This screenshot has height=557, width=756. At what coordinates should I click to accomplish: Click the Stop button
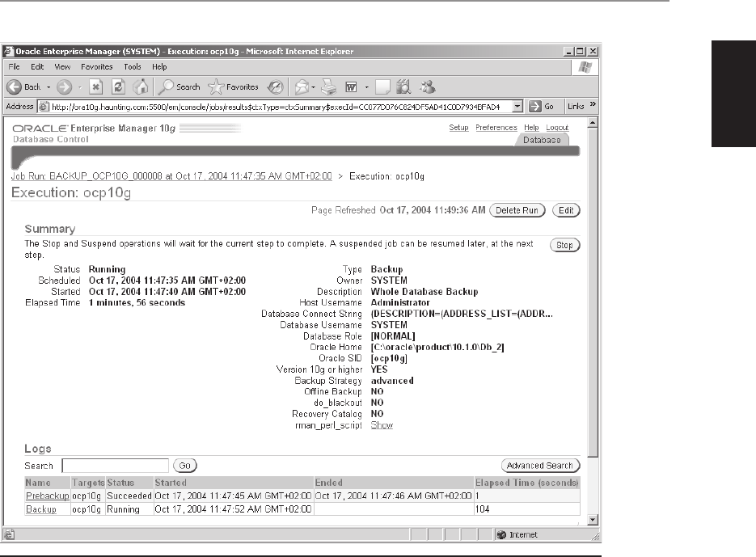coord(564,245)
